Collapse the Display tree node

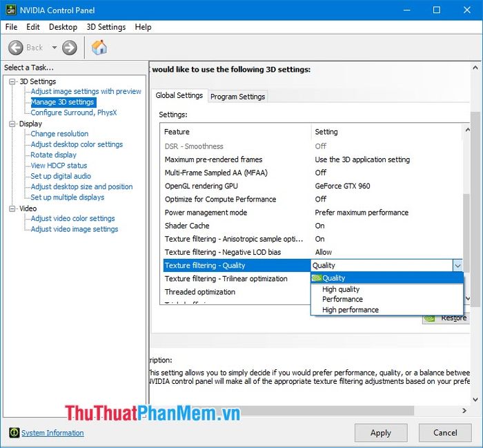(12, 124)
